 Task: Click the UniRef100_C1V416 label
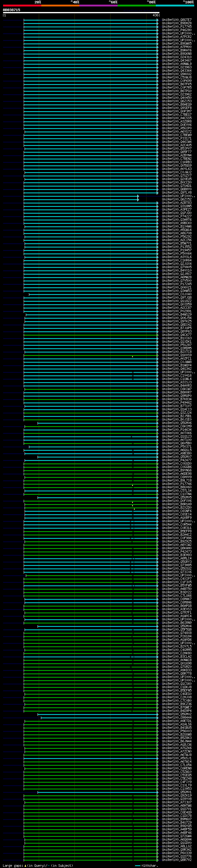[x=176, y=376]
